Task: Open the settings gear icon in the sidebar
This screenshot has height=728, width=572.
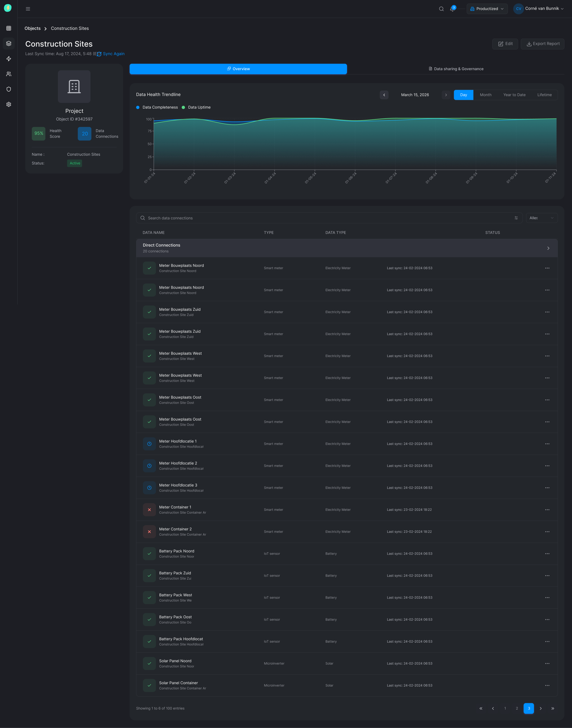Action: (x=8, y=104)
